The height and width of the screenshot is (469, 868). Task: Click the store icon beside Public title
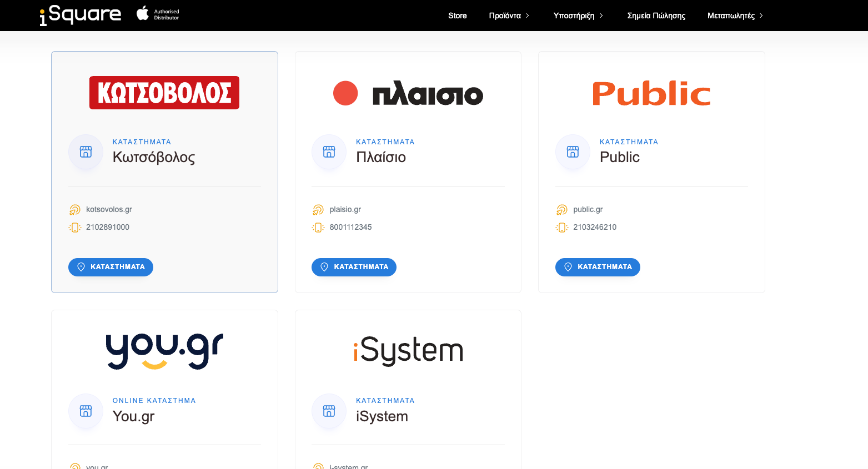pyautogui.click(x=573, y=152)
